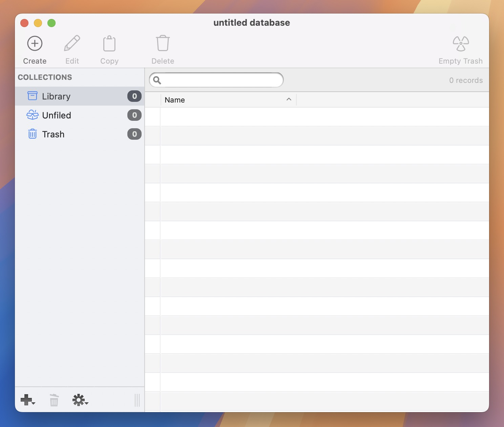Click the sidebar resize handle grip
This screenshot has width=504, height=427.
click(x=137, y=400)
